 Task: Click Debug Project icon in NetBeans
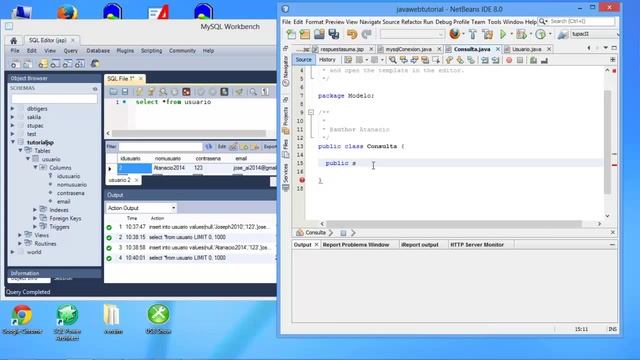[x=521, y=34]
